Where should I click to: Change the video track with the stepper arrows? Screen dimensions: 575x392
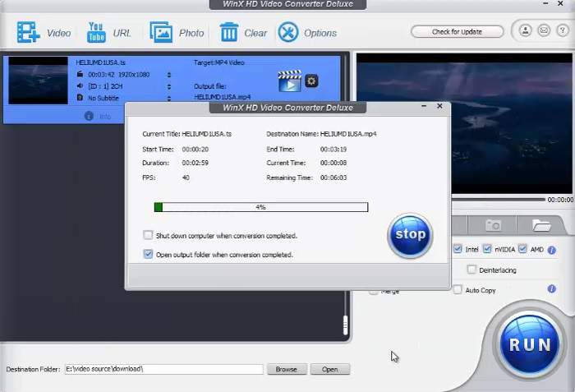169,75
